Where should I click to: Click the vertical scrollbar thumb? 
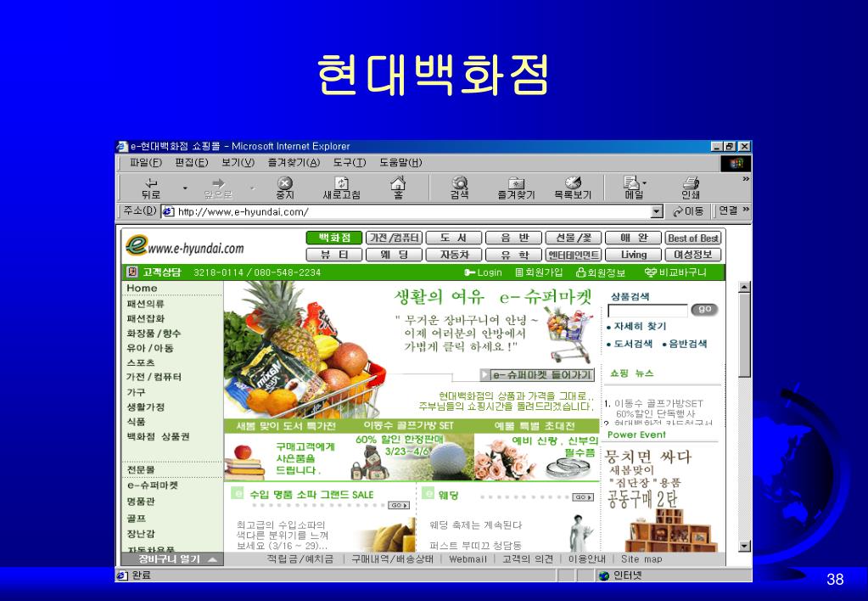[x=745, y=335]
